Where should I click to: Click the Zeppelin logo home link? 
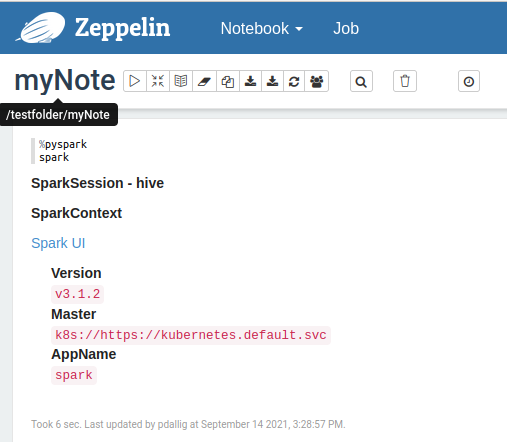[93, 27]
